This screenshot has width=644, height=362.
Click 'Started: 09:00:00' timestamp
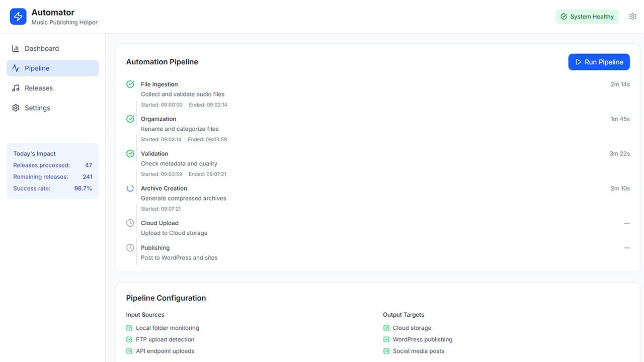162,105
